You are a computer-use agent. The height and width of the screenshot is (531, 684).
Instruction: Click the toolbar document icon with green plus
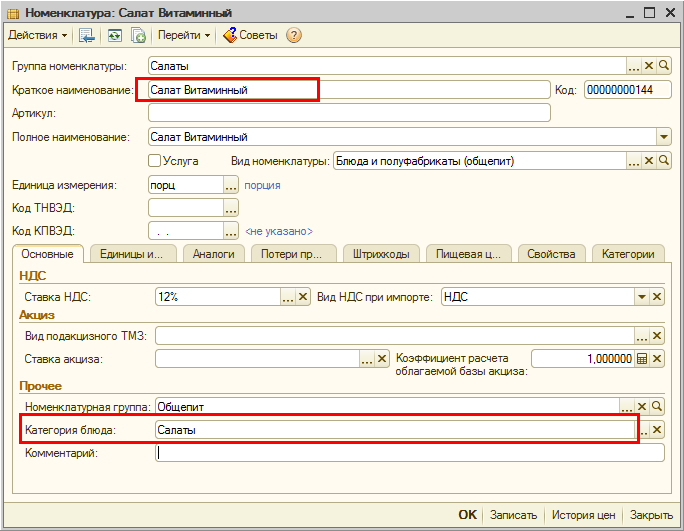tap(139, 35)
